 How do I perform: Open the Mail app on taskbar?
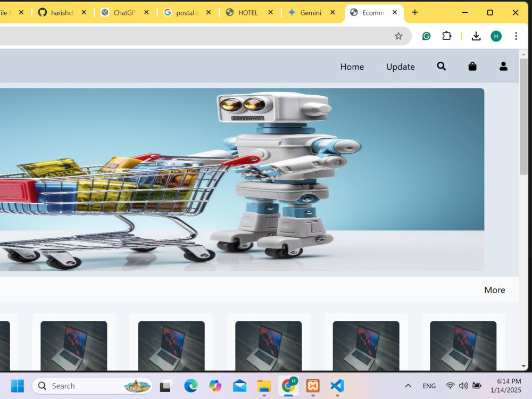click(x=239, y=386)
